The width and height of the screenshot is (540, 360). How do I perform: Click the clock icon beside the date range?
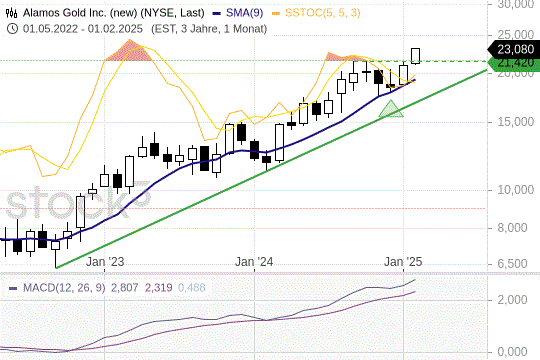pos(12,29)
